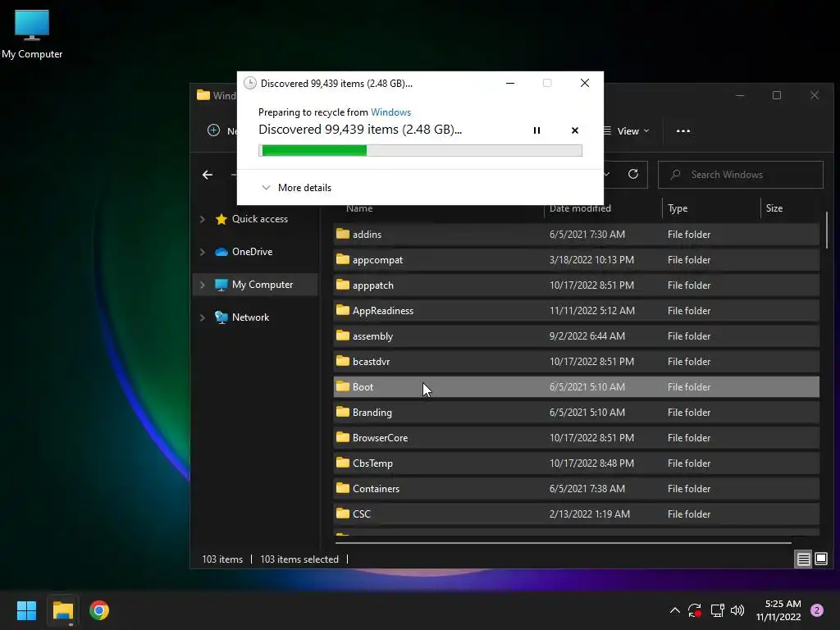Screen dimensions: 840x630
Task: Select the CbsTemp folder icon
Action: [x=343, y=463]
